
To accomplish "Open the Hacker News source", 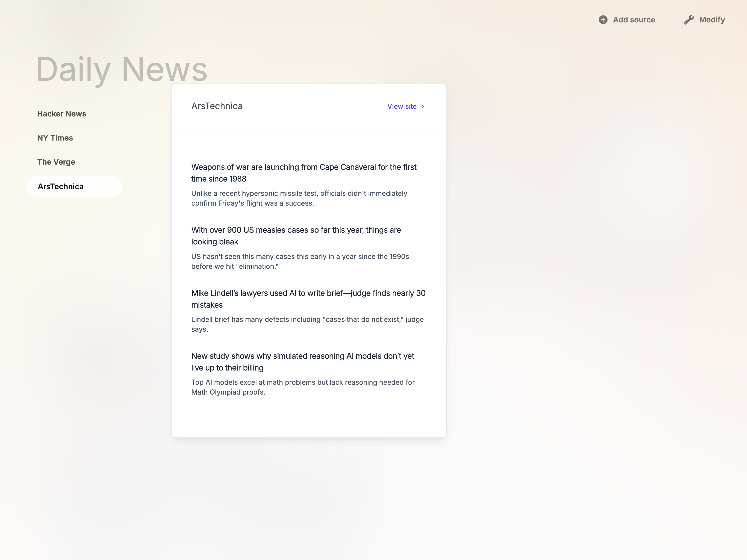I will [x=62, y=114].
